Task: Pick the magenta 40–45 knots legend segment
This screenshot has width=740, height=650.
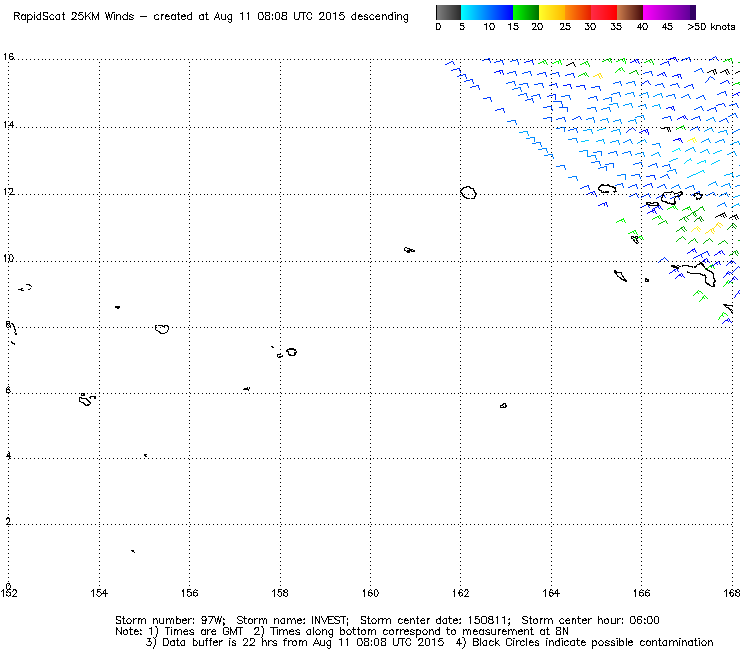Action: pos(656,12)
